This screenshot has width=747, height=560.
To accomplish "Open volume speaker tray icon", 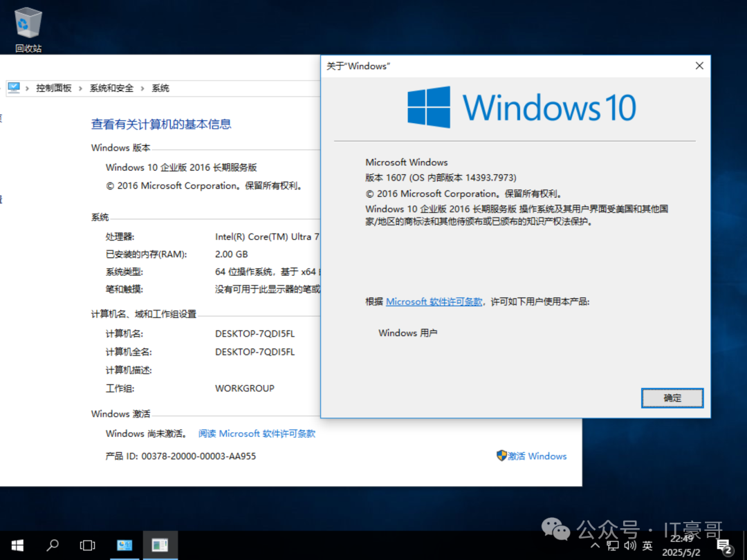I will pos(630,545).
